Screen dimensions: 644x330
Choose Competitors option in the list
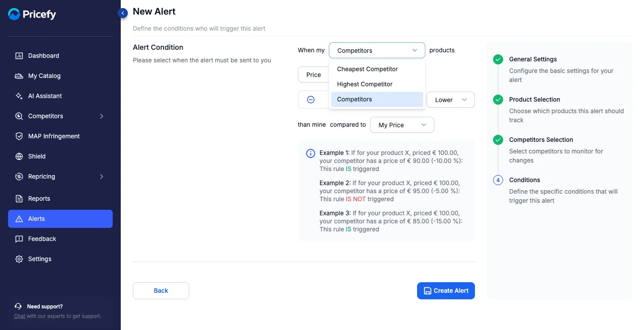(x=377, y=99)
